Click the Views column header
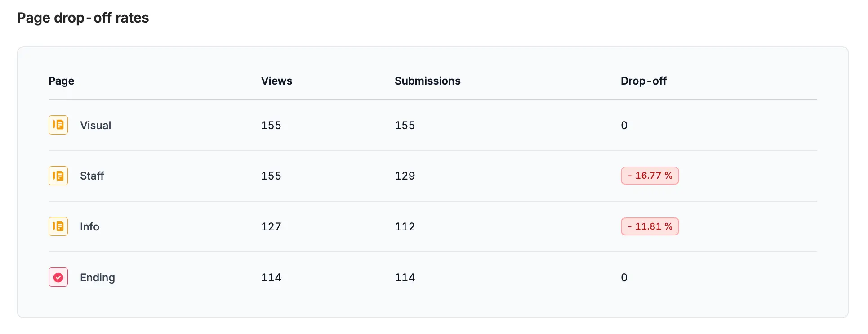Viewport: 868px width, 334px height. [x=276, y=81]
